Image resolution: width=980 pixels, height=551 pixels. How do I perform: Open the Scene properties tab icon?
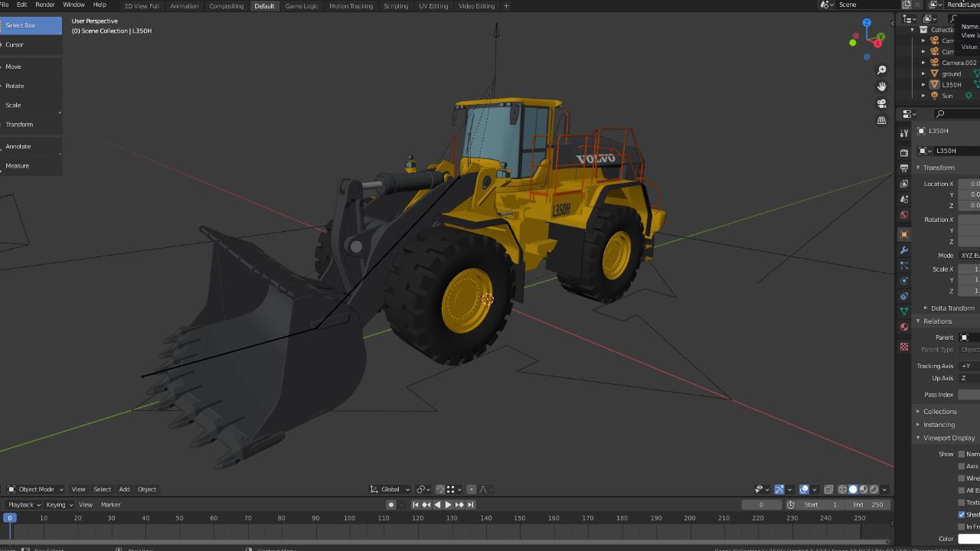pyautogui.click(x=904, y=199)
